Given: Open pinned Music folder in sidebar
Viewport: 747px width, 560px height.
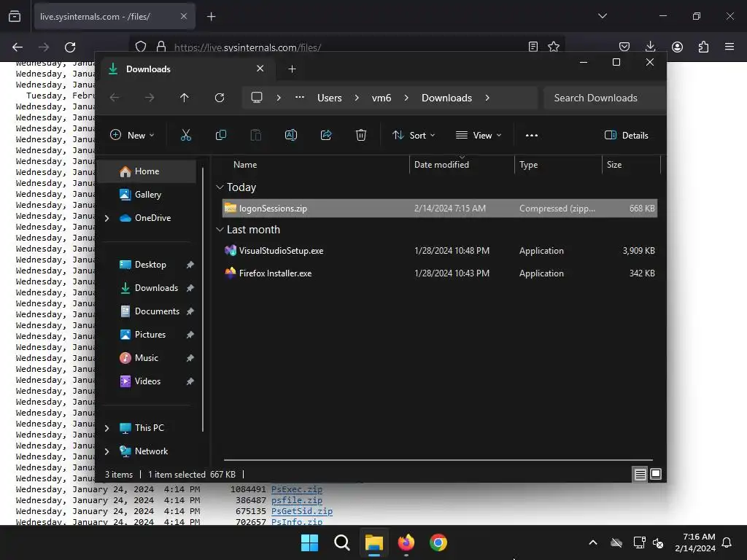Looking at the screenshot, I should point(146,358).
